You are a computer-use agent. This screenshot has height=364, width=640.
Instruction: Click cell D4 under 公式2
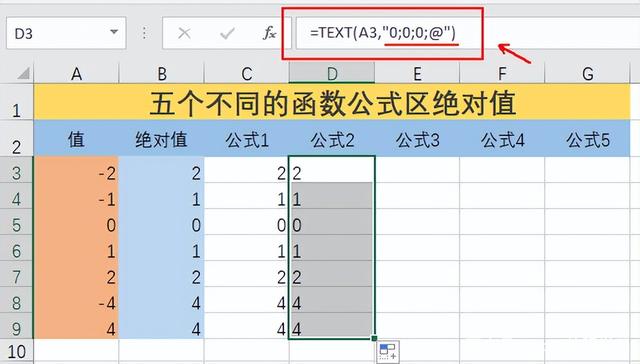(332, 195)
